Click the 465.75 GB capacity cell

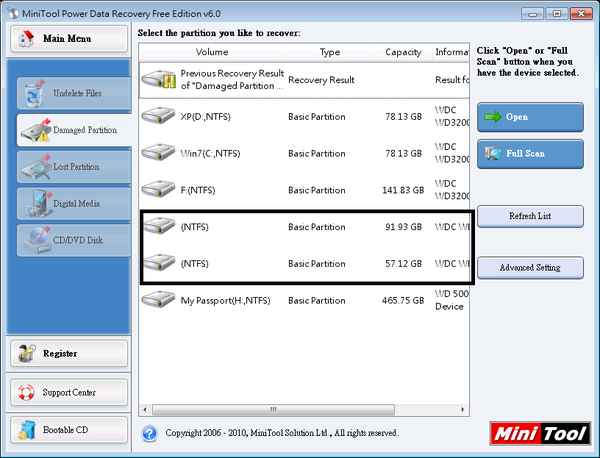tap(403, 301)
